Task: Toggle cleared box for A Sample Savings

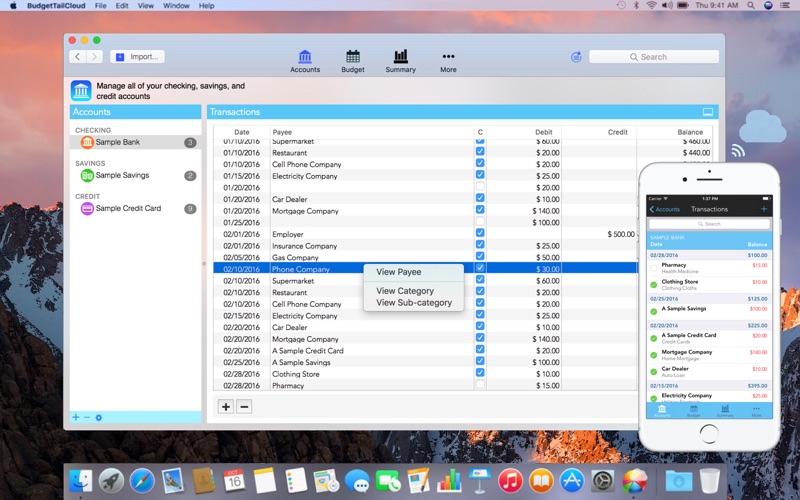Action: tap(480, 361)
